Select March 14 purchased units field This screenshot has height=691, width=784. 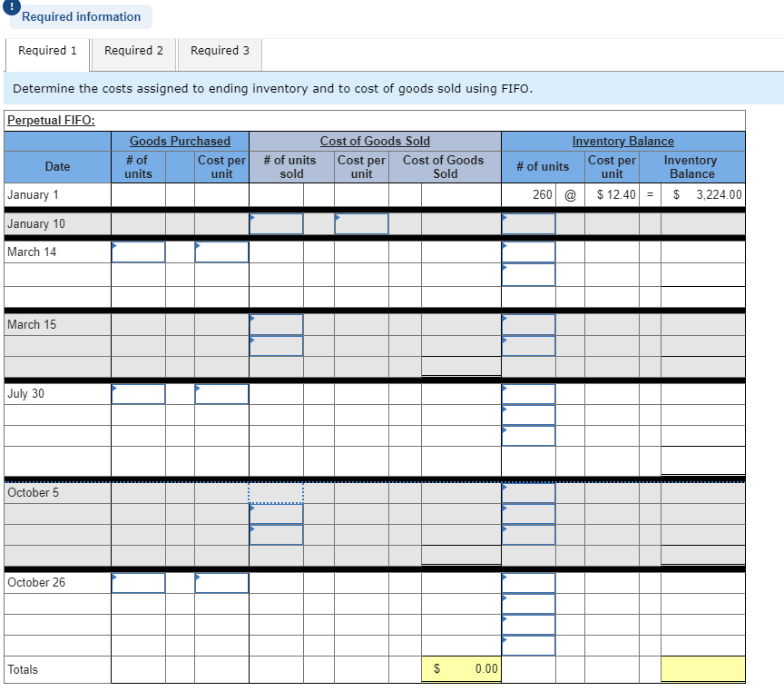139,252
